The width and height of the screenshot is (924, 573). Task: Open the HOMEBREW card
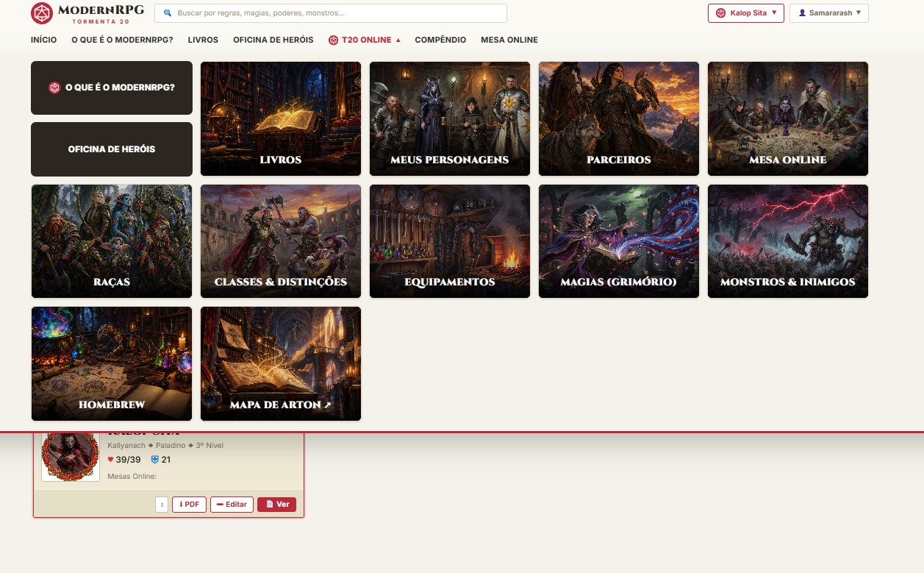point(112,363)
